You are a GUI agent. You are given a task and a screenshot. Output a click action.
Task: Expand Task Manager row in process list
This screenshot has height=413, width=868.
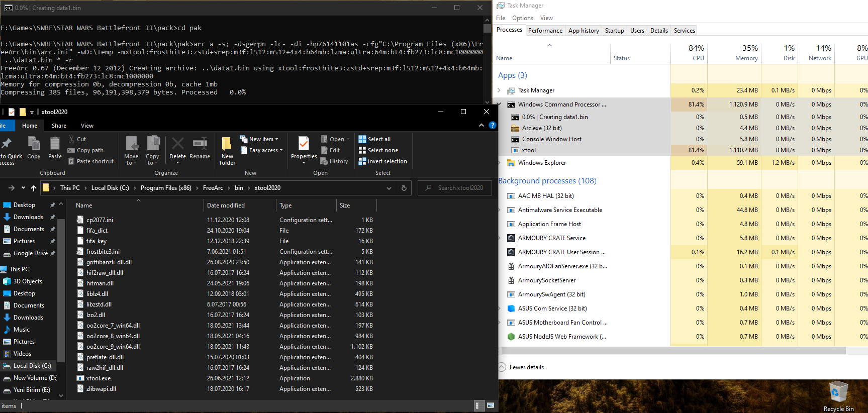[499, 90]
